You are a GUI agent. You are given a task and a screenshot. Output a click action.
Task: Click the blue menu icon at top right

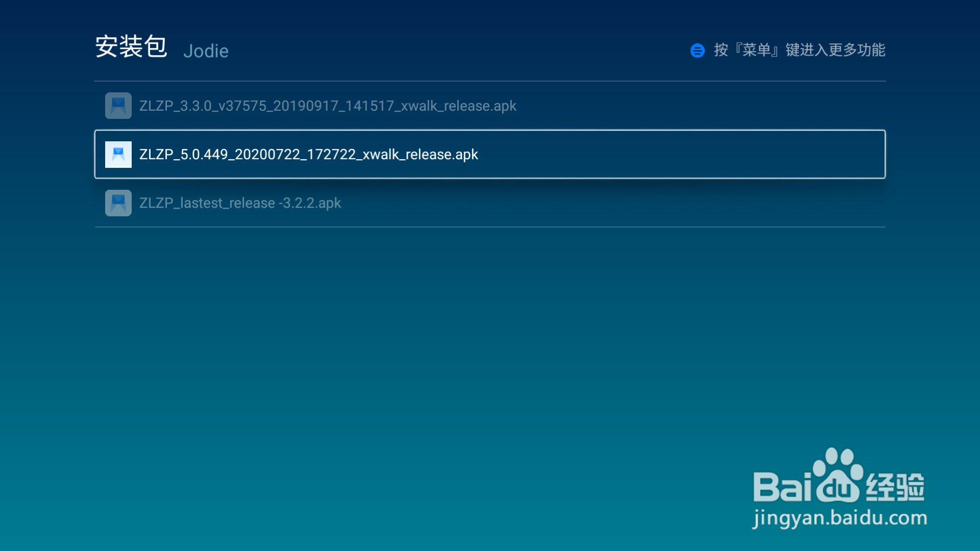(697, 51)
